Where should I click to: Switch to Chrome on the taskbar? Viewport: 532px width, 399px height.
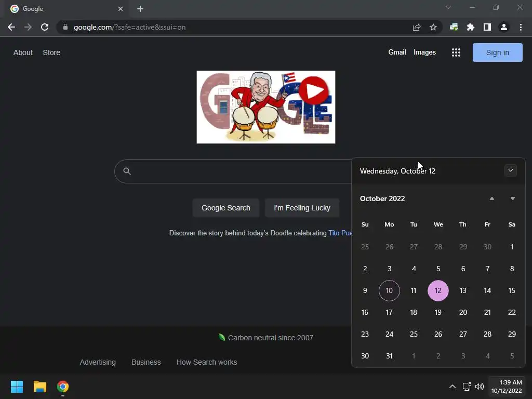tap(63, 387)
